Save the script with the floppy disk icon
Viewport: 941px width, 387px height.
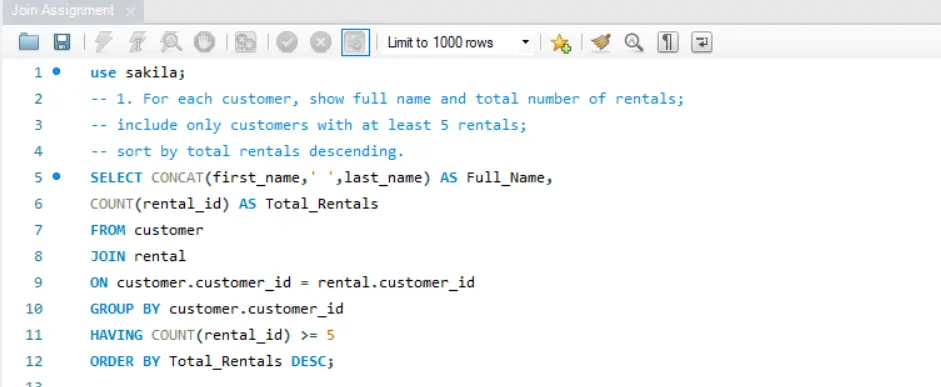tap(62, 42)
